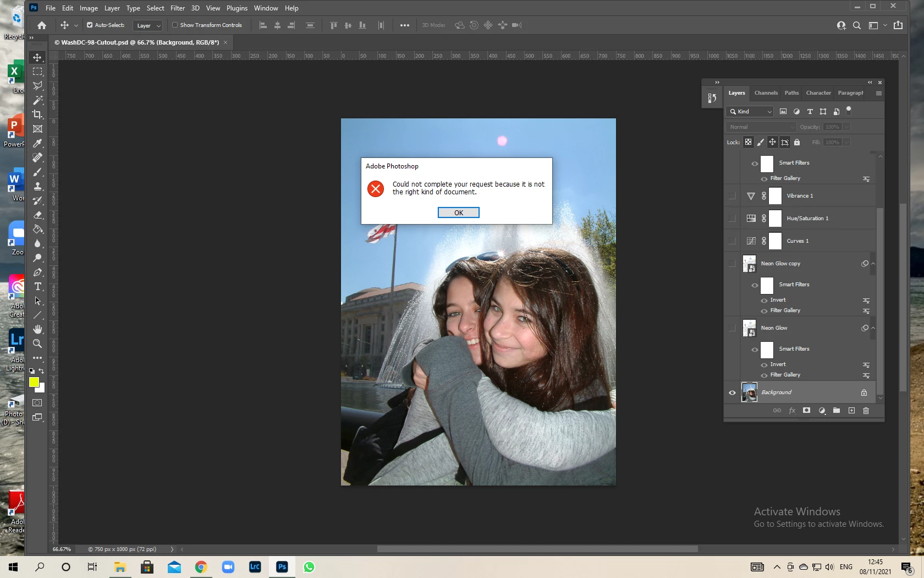Toggle the Auto-Select checkbox
This screenshot has width=924, height=578.
point(90,25)
